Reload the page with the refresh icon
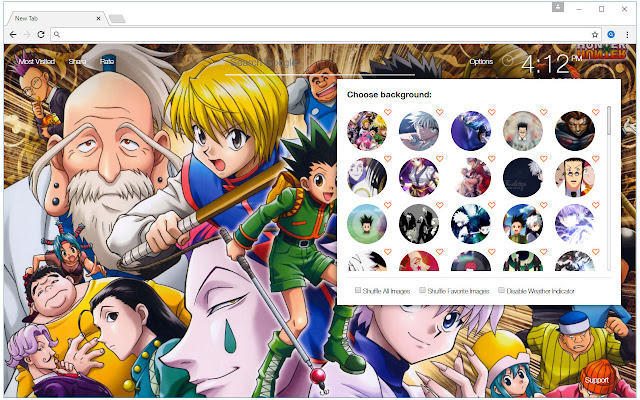Image resolution: width=640 pixels, height=400 pixels. tap(41, 35)
